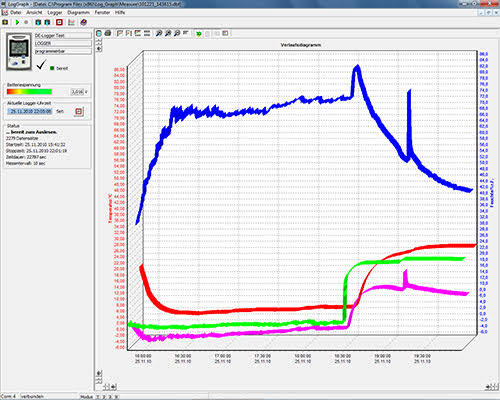Click the Aktuelle Logger-Uhrzeit date field
This screenshot has width=500, height=400.
click(30, 111)
